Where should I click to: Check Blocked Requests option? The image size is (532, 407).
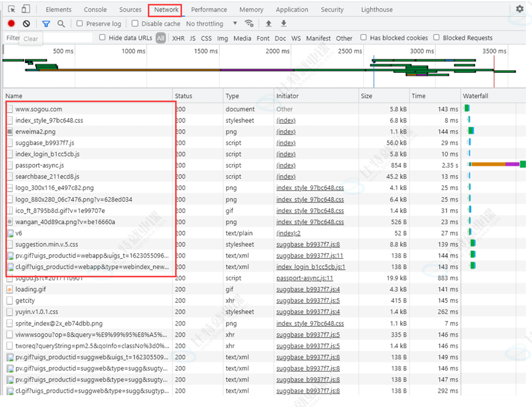click(437, 37)
